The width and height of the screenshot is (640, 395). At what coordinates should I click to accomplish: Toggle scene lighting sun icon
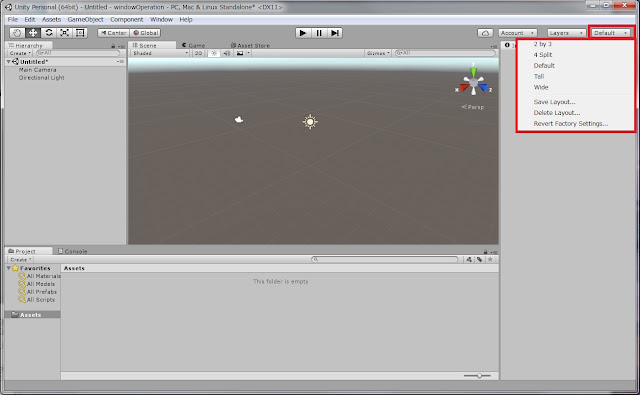pos(214,53)
